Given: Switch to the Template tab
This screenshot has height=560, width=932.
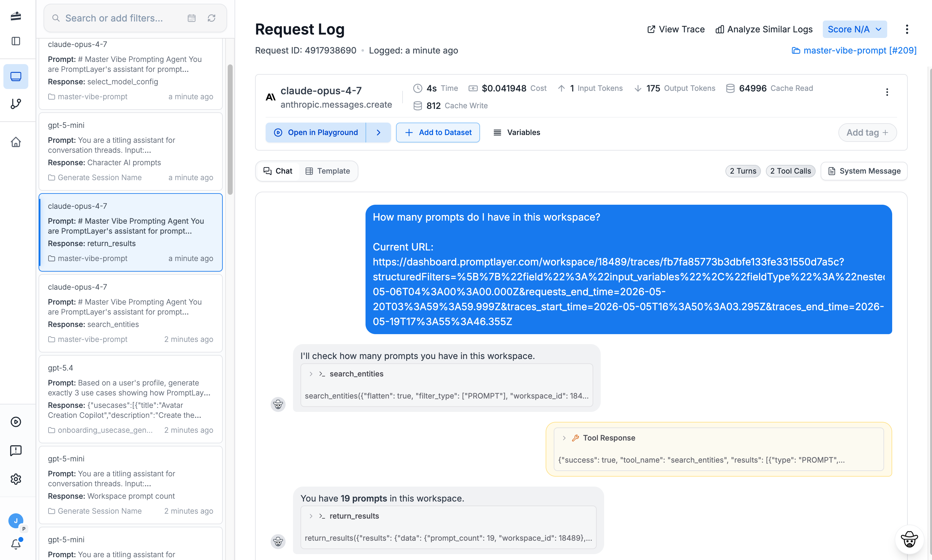Looking at the screenshot, I should [328, 171].
